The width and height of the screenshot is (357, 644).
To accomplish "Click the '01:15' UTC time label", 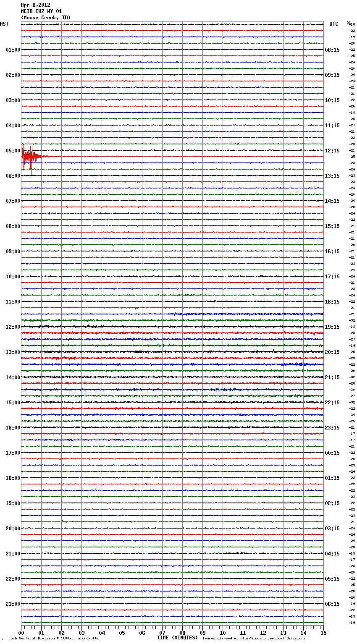I will click(x=332, y=478).
